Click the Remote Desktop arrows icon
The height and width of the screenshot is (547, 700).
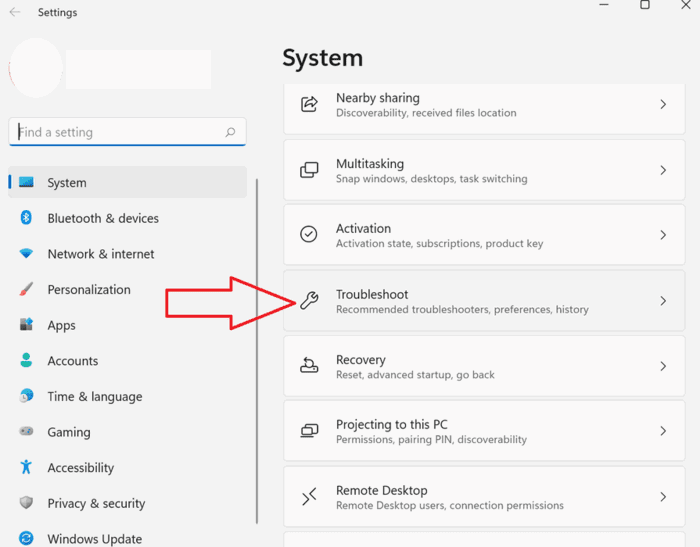tap(309, 497)
